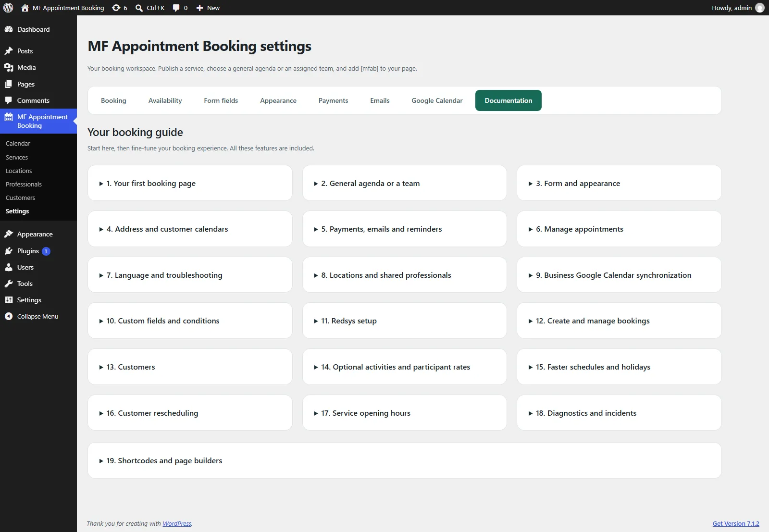
Task: Open the Emails tab
Action: 380,100
